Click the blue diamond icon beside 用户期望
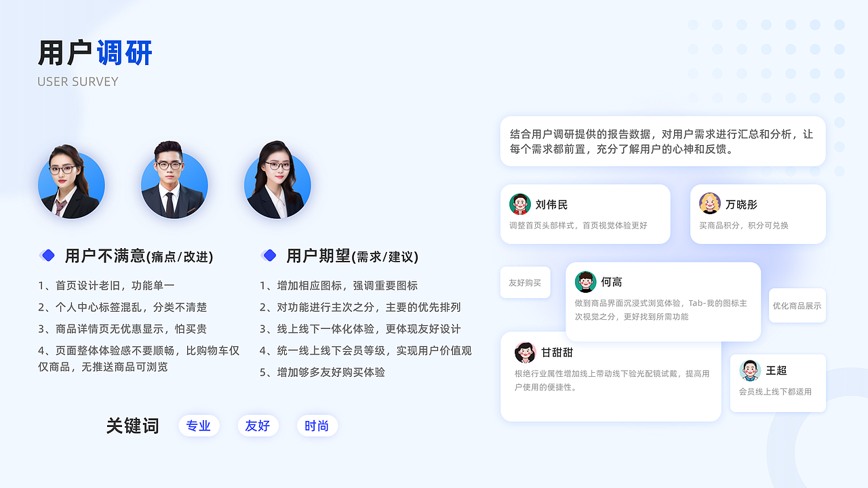868x488 pixels. [269, 256]
